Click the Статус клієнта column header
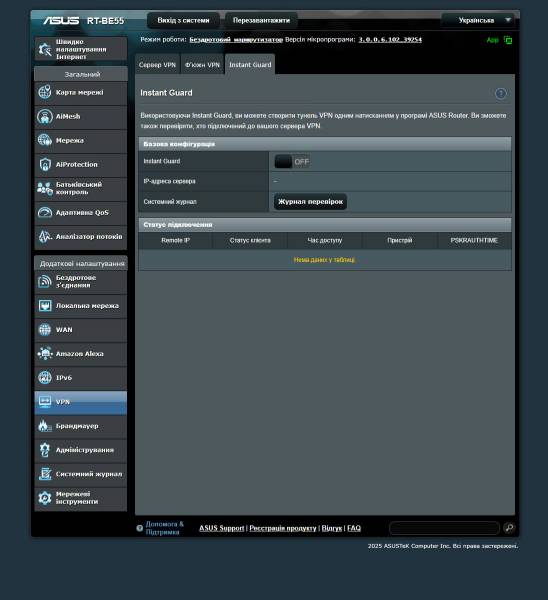The width and height of the screenshot is (548, 600). 250,240
